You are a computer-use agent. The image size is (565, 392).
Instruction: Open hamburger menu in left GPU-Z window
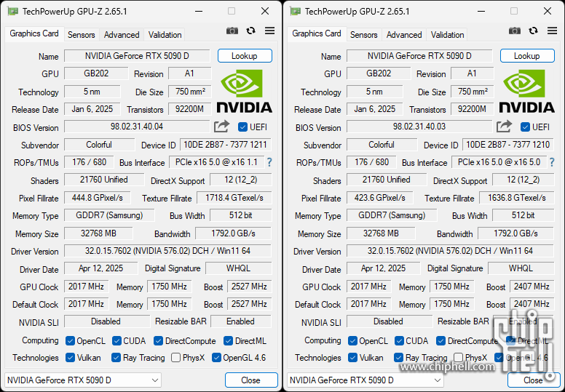click(x=269, y=31)
